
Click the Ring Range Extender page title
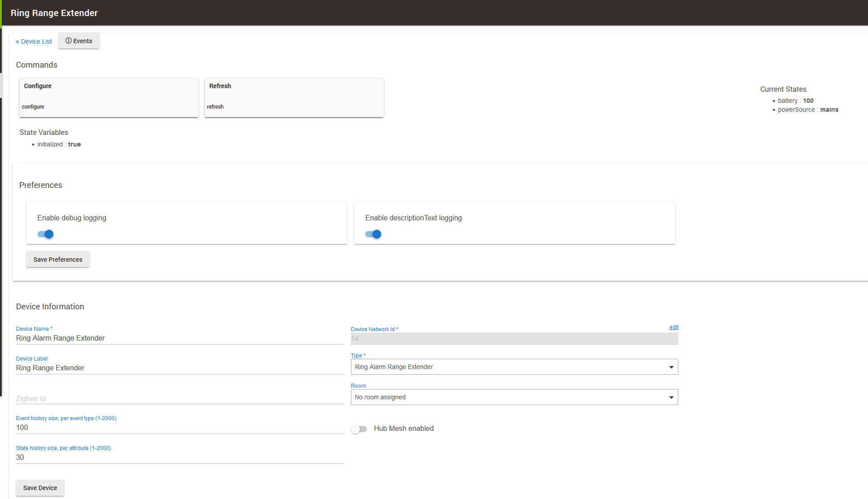point(54,13)
